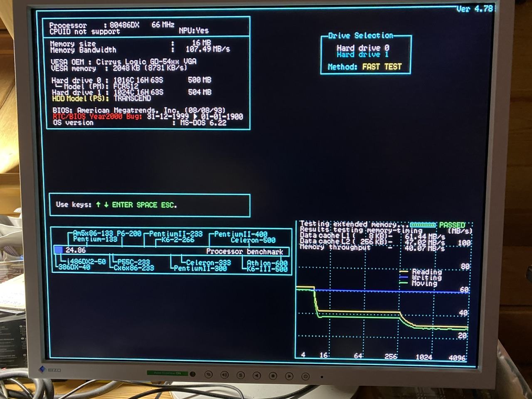
Task: Click the Processor 80486DX line
Action: point(111,25)
